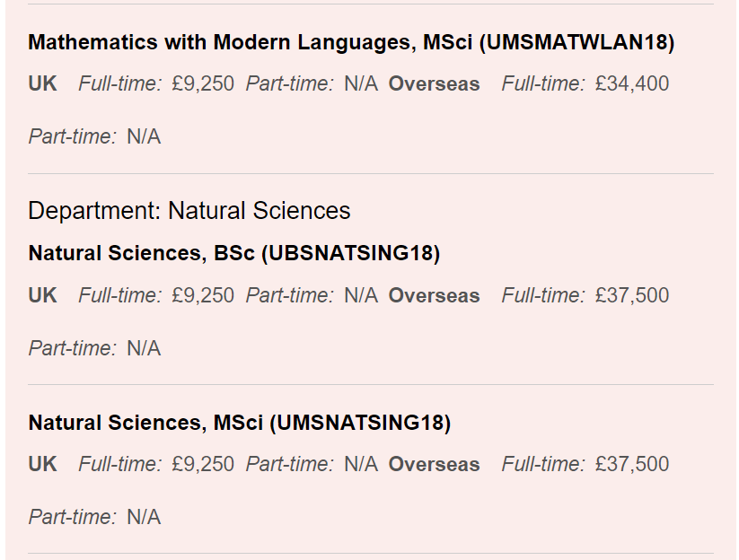
Task: Click Overseas label in Natural Sciences BSc row
Action: [434, 295]
